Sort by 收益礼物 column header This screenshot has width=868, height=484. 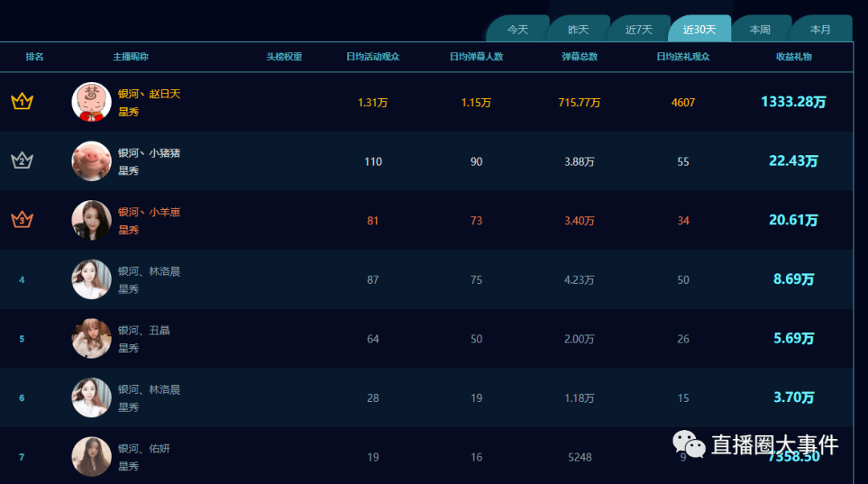pyautogui.click(x=794, y=56)
